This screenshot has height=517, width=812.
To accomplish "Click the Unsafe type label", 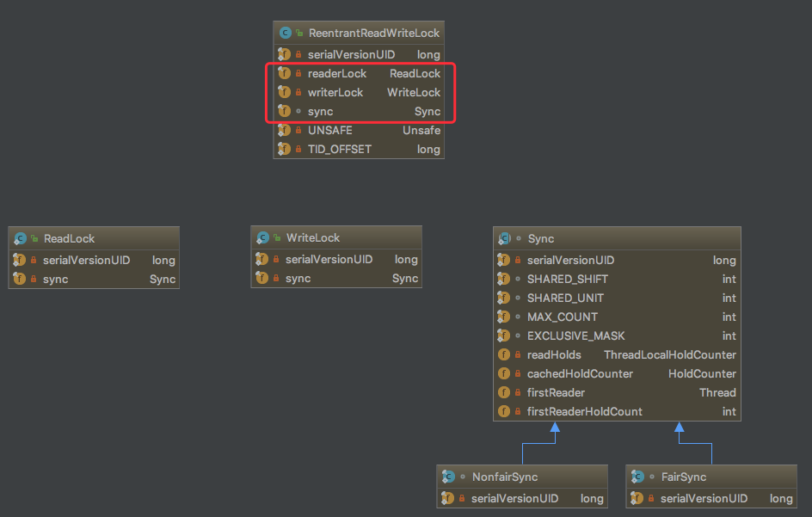I will (x=421, y=130).
